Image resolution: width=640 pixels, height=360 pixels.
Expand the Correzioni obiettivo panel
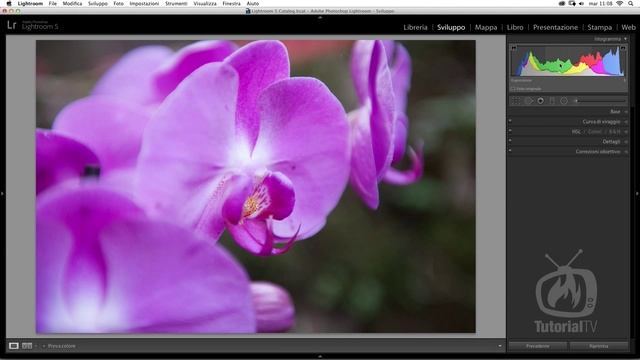[x=626, y=151]
